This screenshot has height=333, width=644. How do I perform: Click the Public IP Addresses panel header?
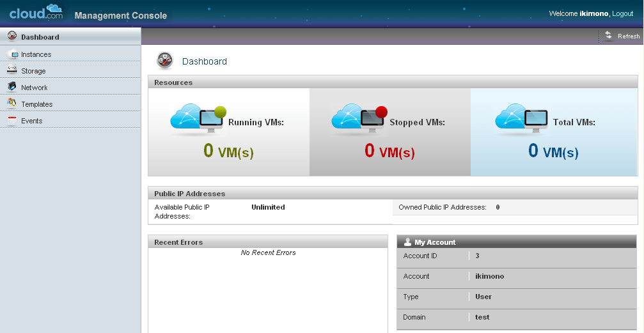coord(393,194)
